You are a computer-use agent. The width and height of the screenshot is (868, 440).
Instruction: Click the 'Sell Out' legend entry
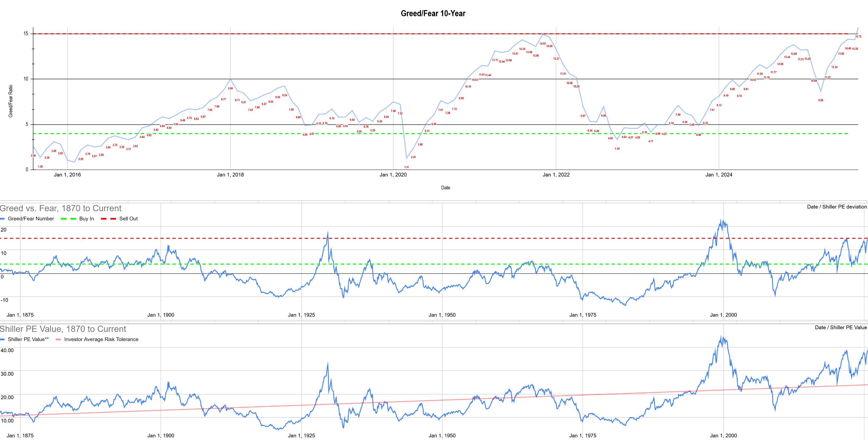point(128,219)
